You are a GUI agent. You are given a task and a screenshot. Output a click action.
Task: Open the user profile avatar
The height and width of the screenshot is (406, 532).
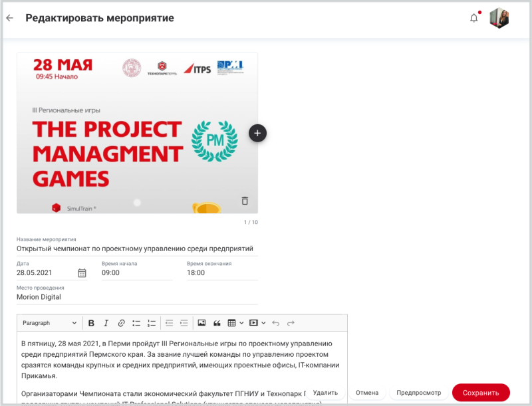(x=499, y=19)
